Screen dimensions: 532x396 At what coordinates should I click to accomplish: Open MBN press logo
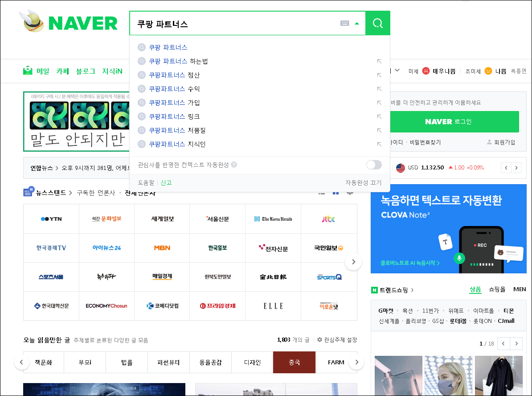162,248
